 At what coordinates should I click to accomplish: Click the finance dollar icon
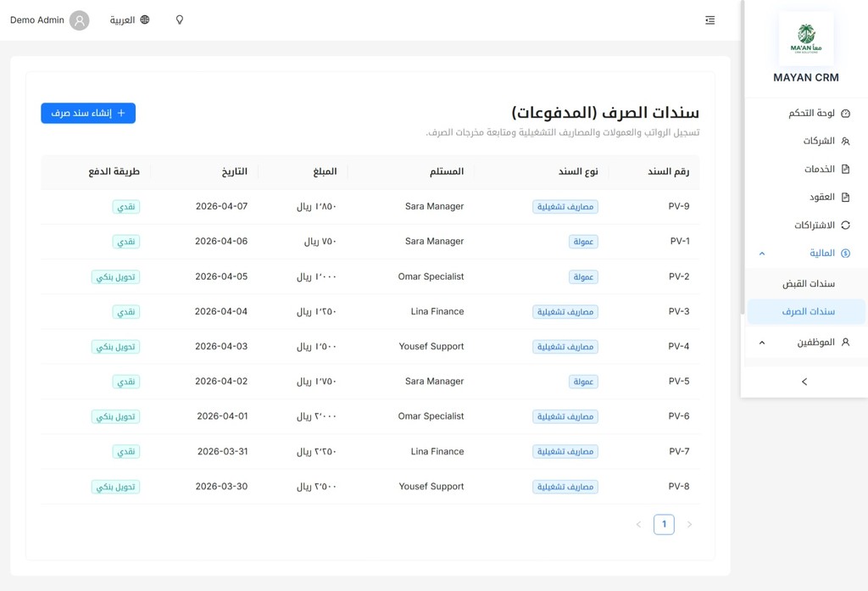pyautogui.click(x=845, y=254)
